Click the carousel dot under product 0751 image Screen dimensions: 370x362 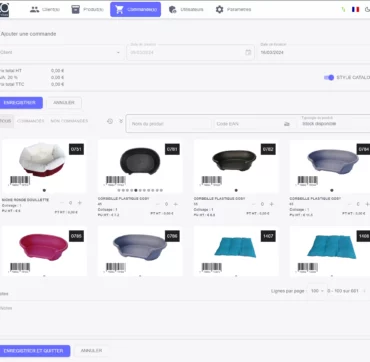click(x=44, y=190)
